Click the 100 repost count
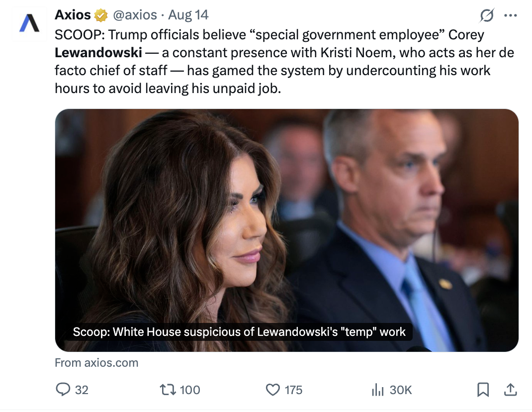 coord(189,390)
